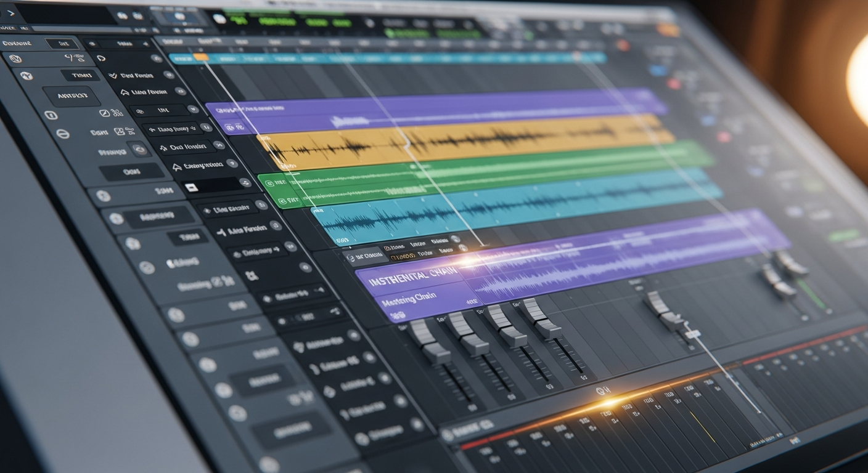The width and height of the screenshot is (868, 473).
Task: Toggle the round button on the UNL row
Action: [193, 108]
